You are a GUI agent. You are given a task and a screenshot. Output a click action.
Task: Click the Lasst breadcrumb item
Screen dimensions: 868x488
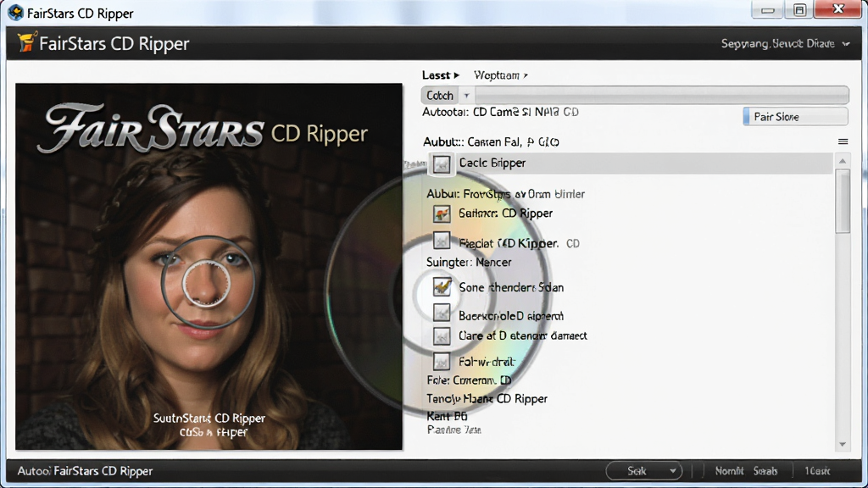(436, 75)
